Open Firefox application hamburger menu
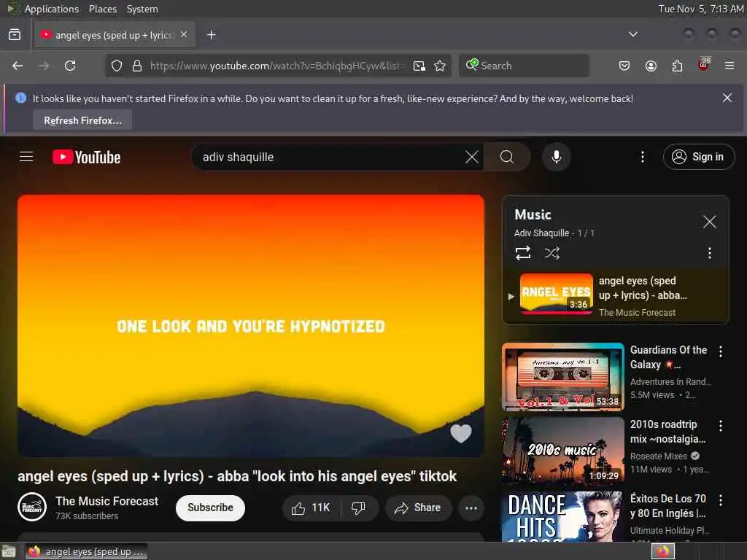The image size is (747, 560). [729, 66]
